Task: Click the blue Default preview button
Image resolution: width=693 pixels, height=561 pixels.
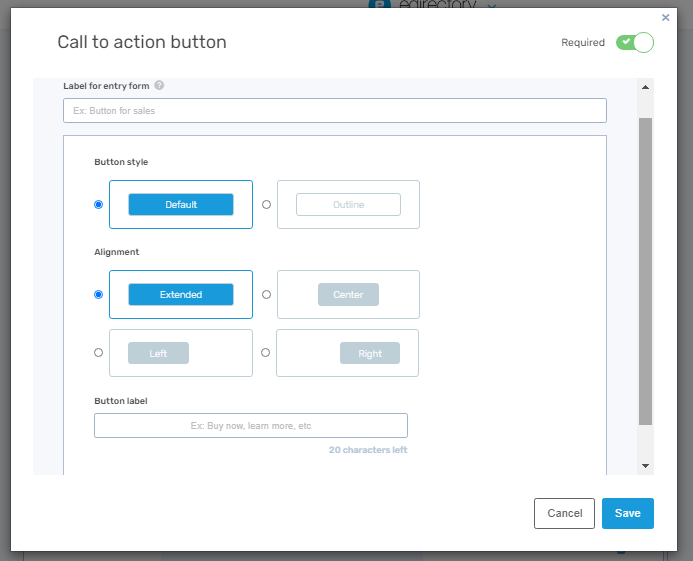Action: tap(181, 204)
